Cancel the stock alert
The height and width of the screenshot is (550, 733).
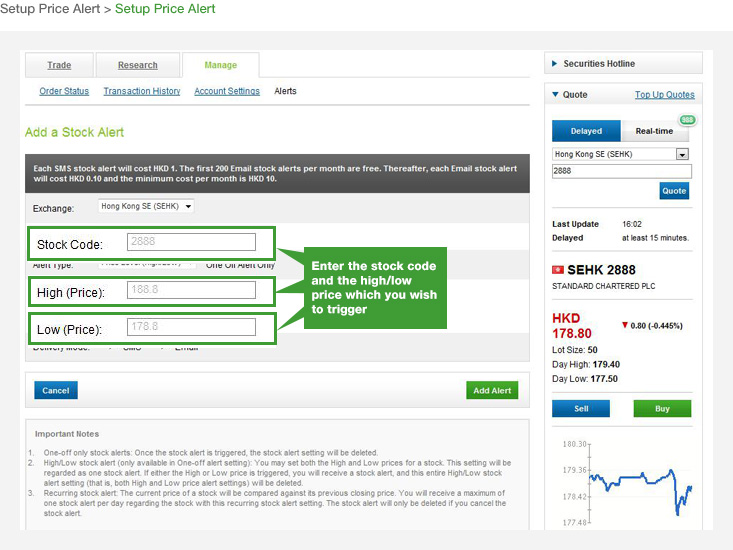pos(56,390)
